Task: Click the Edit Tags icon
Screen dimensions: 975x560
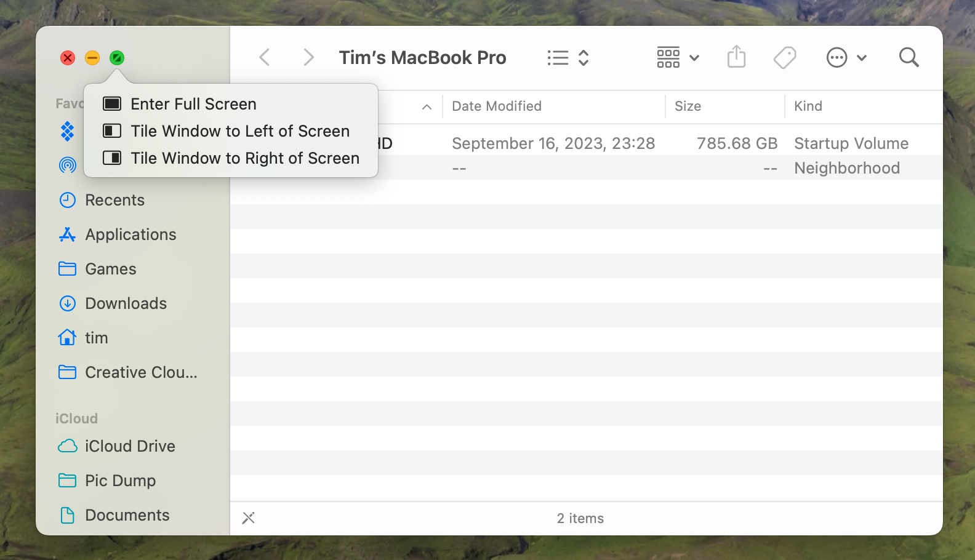Action: tap(785, 58)
